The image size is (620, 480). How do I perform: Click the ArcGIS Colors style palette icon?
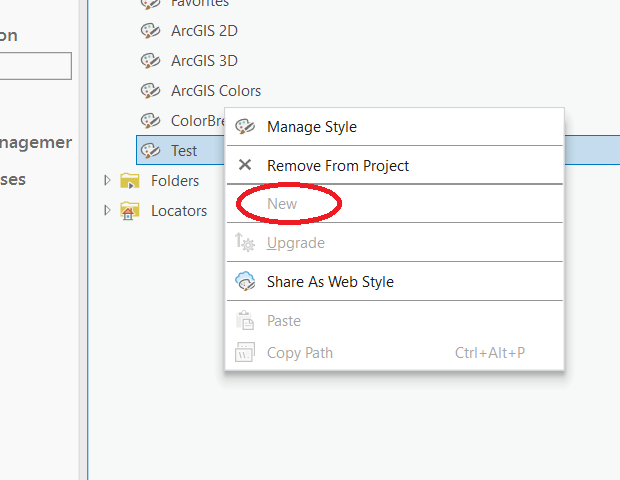click(x=150, y=91)
